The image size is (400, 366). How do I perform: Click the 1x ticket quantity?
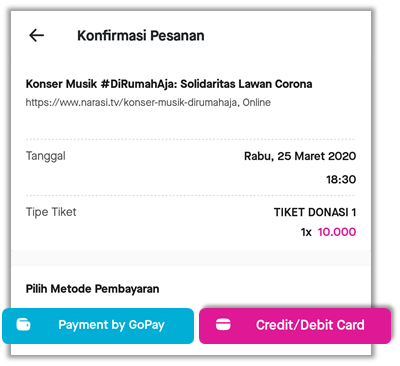(x=306, y=232)
